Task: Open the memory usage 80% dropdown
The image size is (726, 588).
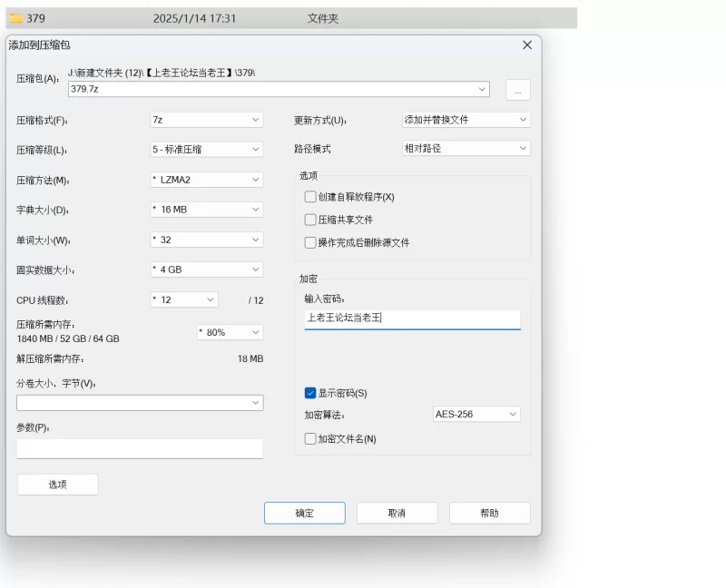Action: click(230, 332)
